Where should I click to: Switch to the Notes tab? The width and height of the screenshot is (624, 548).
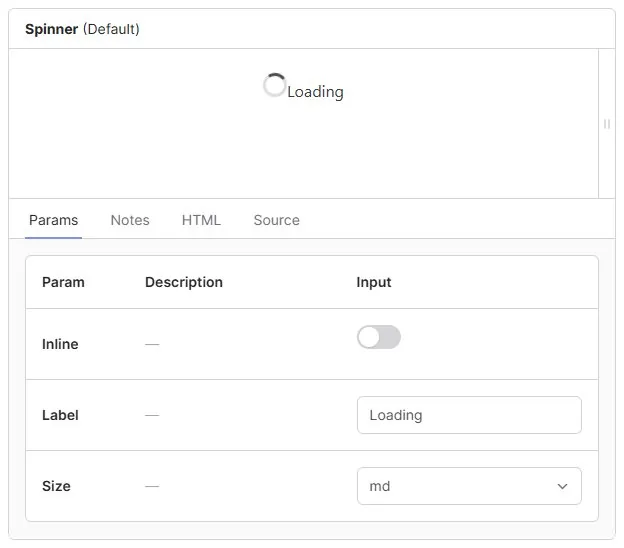coord(130,220)
